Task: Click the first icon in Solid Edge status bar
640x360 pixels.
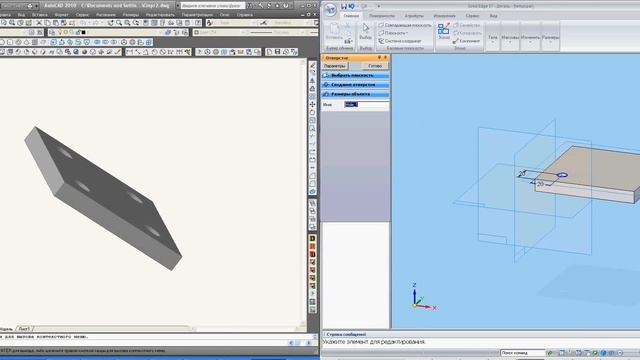Action: pyautogui.click(x=550, y=353)
